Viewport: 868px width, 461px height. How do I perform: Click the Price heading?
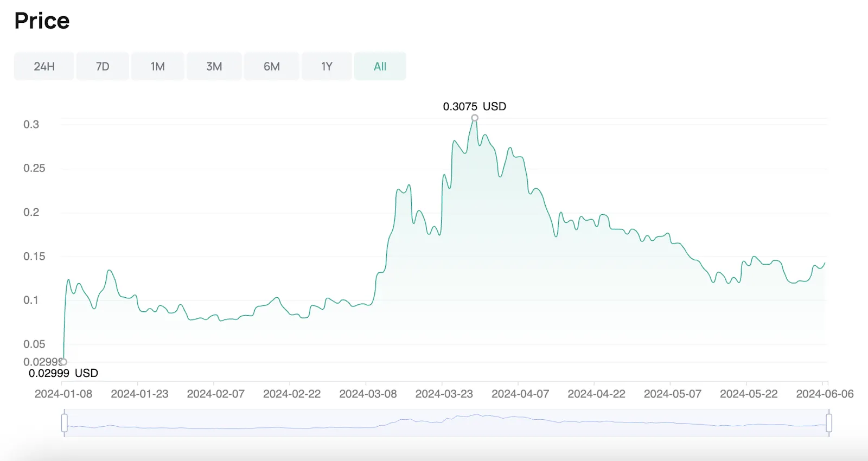point(42,21)
